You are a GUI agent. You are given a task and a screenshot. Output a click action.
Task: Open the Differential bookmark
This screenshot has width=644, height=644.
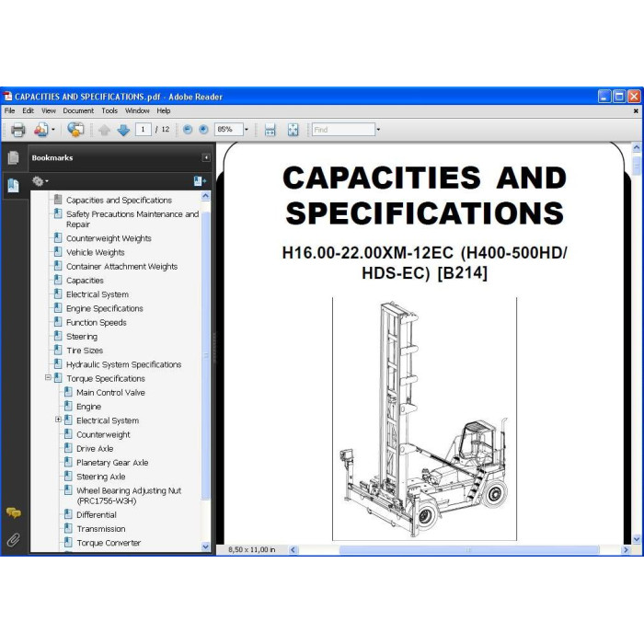click(97, 514)
